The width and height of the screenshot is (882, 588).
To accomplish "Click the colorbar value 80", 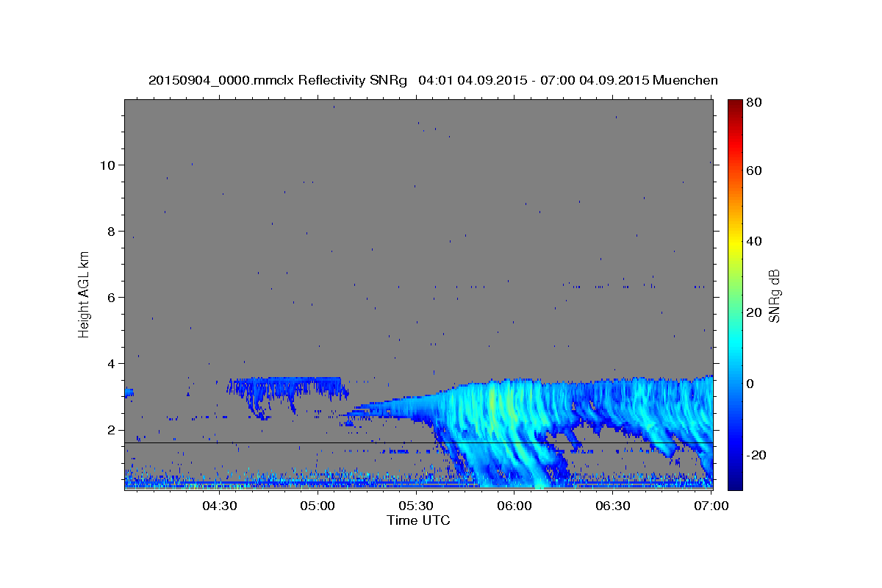I will pos(753,102).
